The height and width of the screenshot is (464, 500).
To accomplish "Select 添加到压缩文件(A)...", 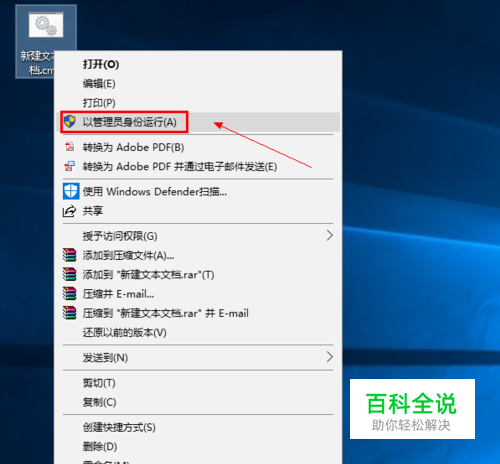I will click(x=198, y=255).
